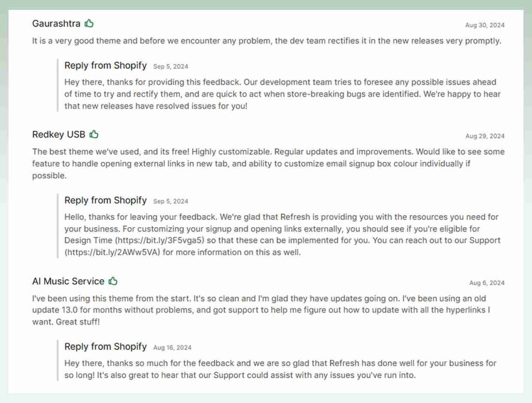This screenshot has width=532, height=403.
Task: Click Sep 5, 2024 date on first reply
Action: tap(170, 67)
